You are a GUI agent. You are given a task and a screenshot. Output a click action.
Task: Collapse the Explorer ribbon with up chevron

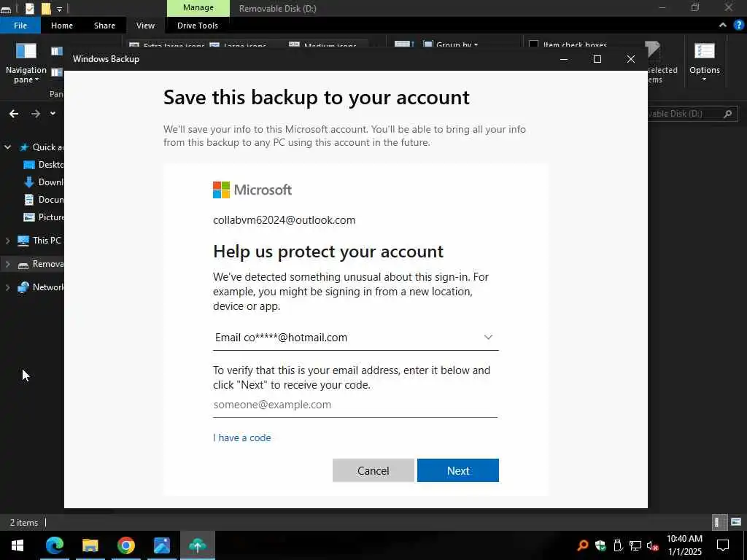tap(723, 26)
